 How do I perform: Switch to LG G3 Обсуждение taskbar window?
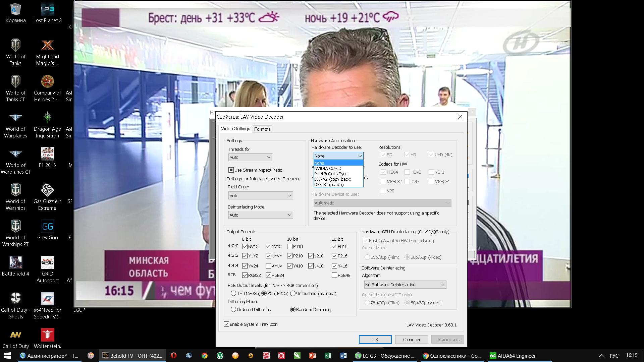tap(385, 356)
